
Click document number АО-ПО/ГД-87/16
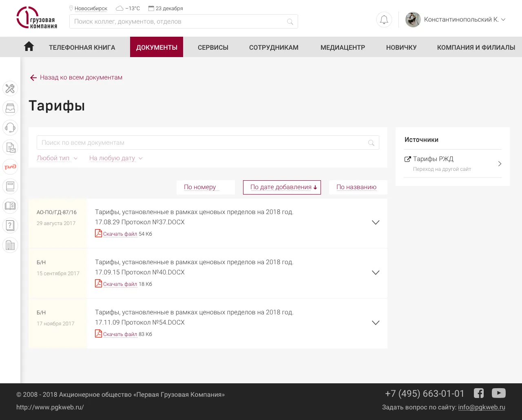tap(57, 212)
